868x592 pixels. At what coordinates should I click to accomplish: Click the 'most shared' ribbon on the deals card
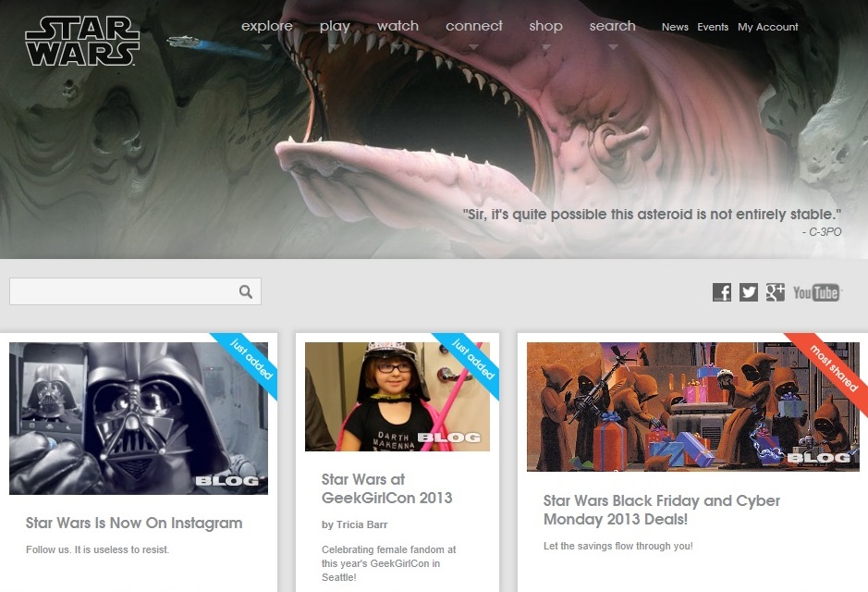[x=833, y=368]
